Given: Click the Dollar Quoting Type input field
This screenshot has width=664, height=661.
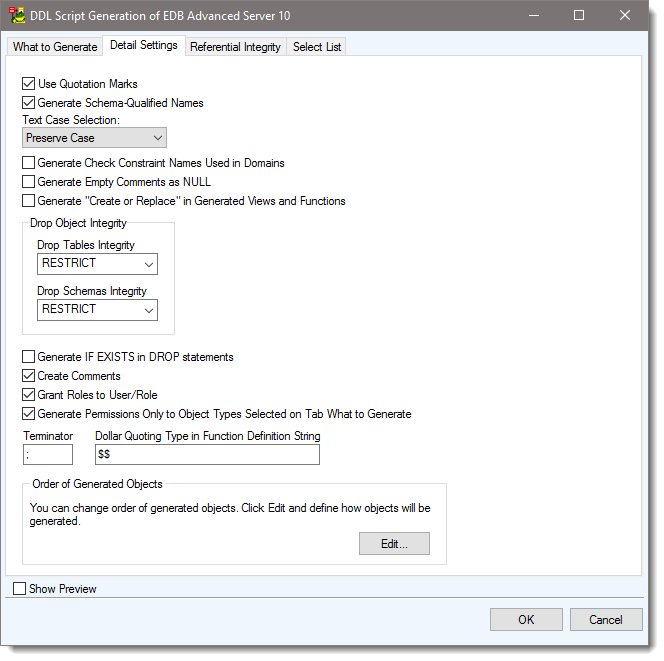Looking at the screenshot, I should pyautogui.click(x=208, y=454).
